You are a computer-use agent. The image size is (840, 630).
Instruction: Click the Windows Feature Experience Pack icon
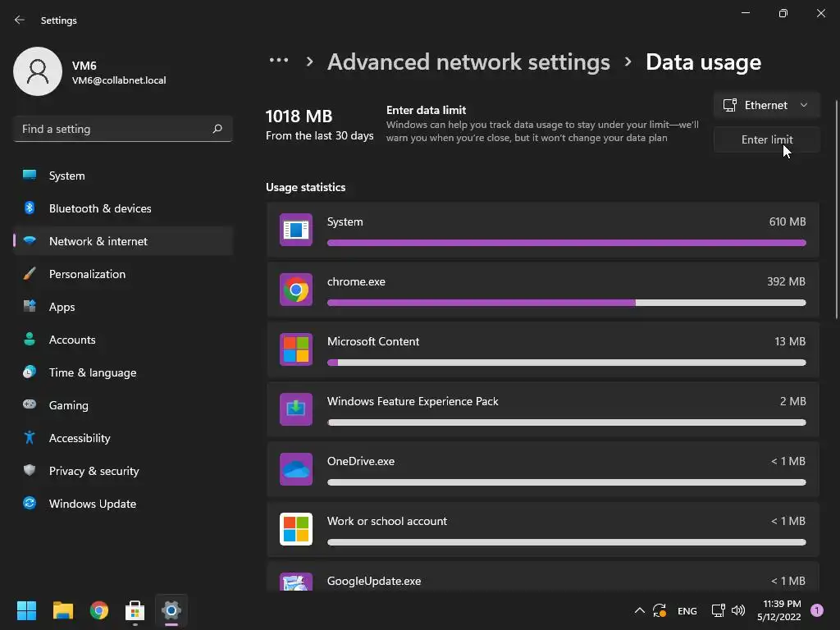tap(296, 409)
